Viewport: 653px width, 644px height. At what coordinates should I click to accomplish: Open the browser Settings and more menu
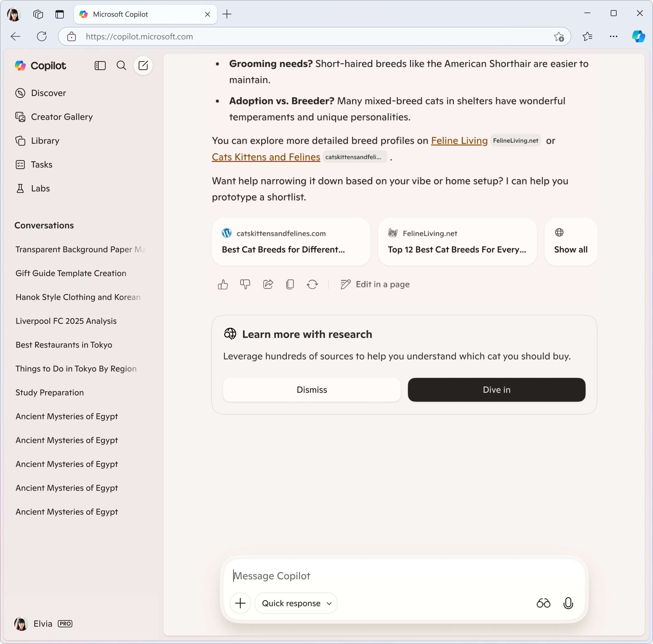point(613,36)
